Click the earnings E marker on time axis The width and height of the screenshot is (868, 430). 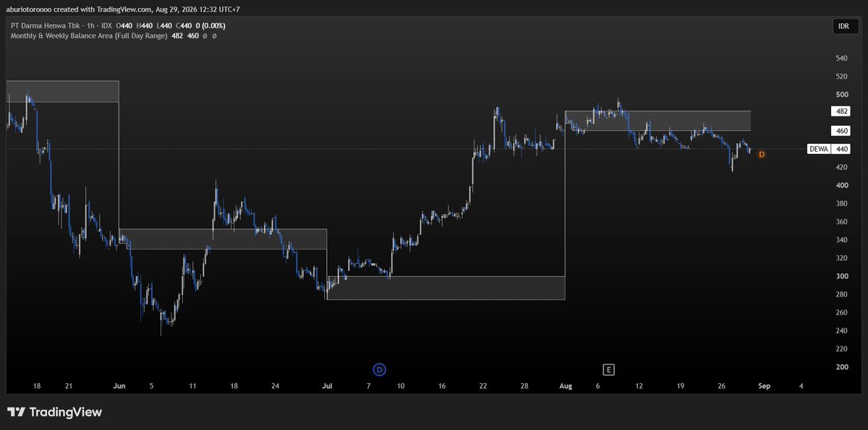pyautogui.click(x=609, y=369)
